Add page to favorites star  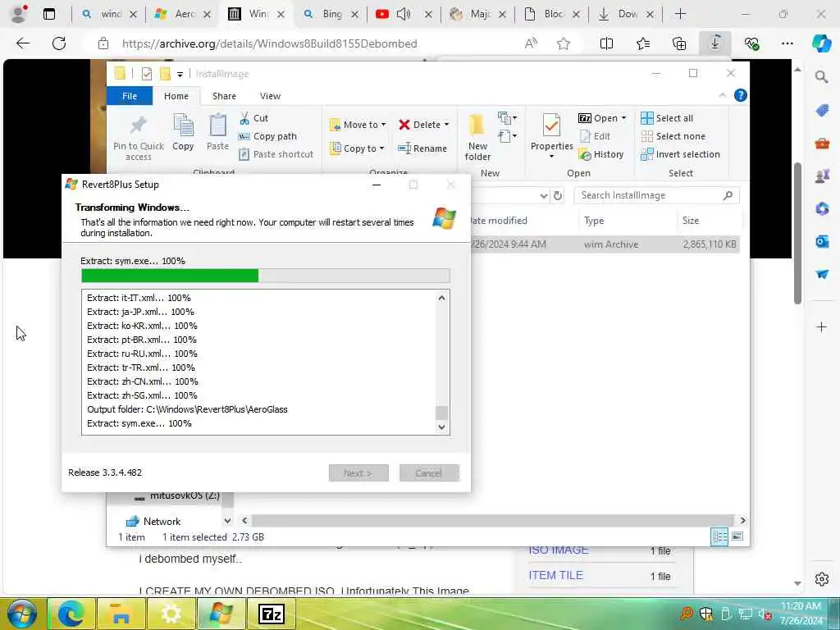coord(563,43)
